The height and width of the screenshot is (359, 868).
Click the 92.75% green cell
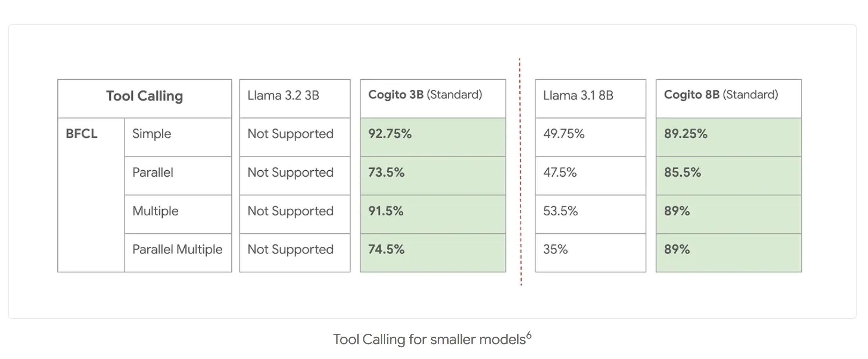(433, 137)
